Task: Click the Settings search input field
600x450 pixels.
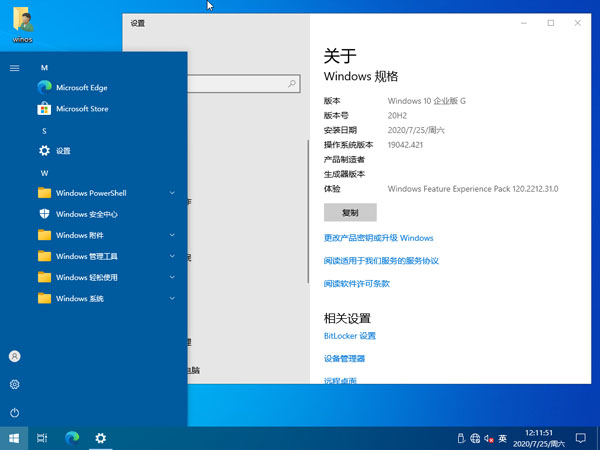Action: tap(243, 83)
